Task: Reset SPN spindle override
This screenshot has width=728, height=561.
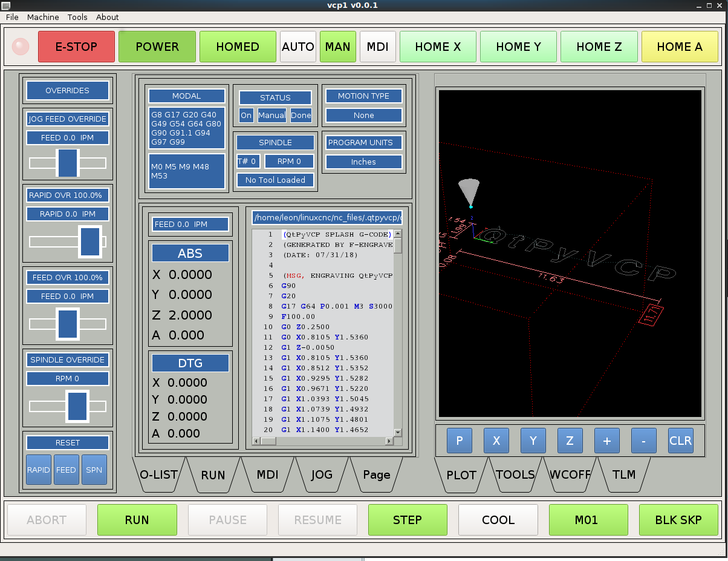Action: (x=94, y=470)
